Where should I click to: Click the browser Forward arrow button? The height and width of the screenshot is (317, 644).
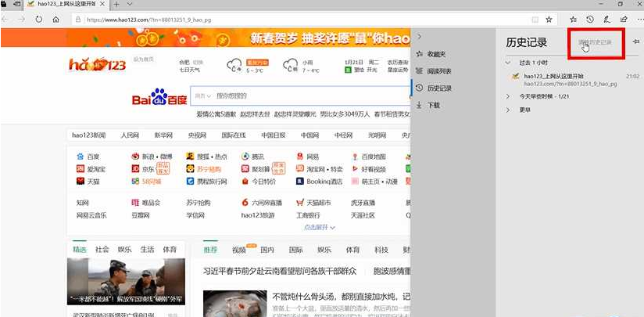(x=21, y=20)
